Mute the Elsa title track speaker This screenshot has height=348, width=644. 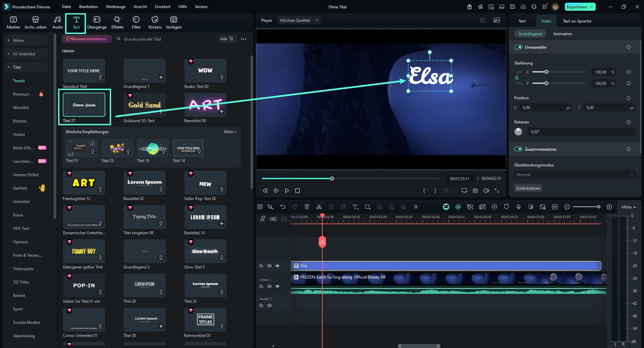[269, 266]
